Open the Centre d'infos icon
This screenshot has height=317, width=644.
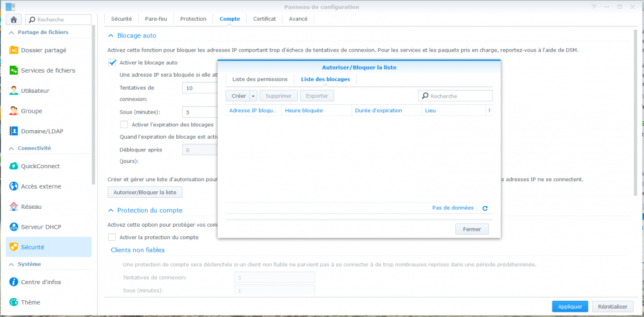pyautogui.click(x=14, y=282)
